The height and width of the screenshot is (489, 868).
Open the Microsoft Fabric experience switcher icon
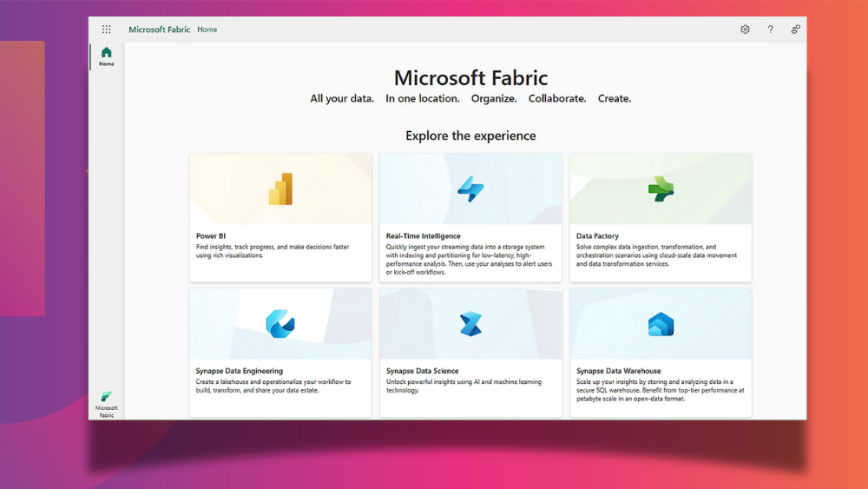pyautogui.click(x=106, y=404)
